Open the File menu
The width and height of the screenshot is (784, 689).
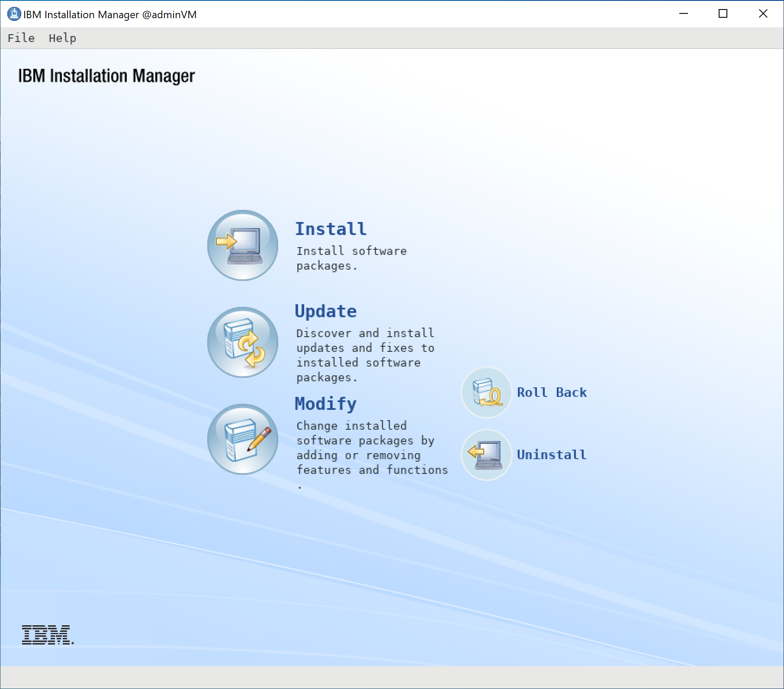coord(20,38)
